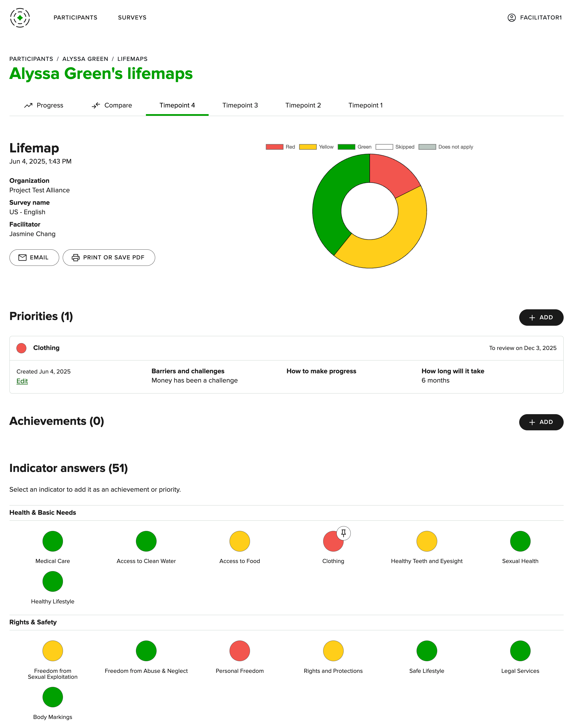The height and width of the screenshot is (728, 576).
Task: Switch to Timepoint 3 tab
Action: (240, 105)
